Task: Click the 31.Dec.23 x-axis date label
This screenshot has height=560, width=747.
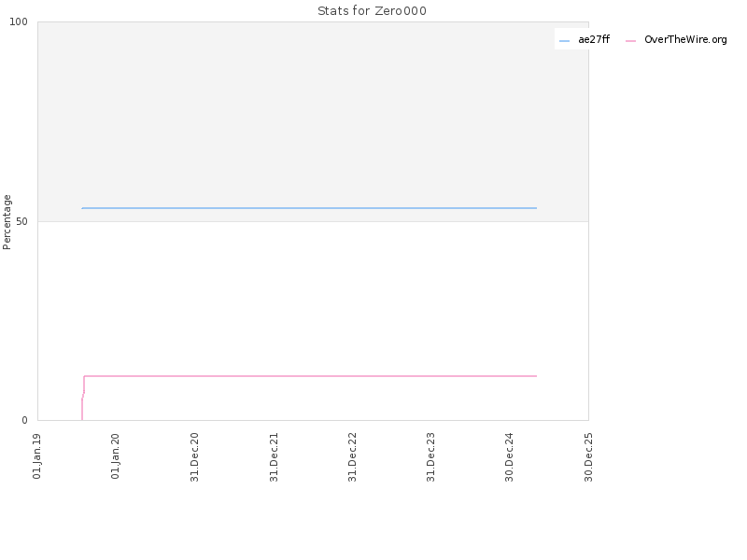Action: tap(430, 457)
